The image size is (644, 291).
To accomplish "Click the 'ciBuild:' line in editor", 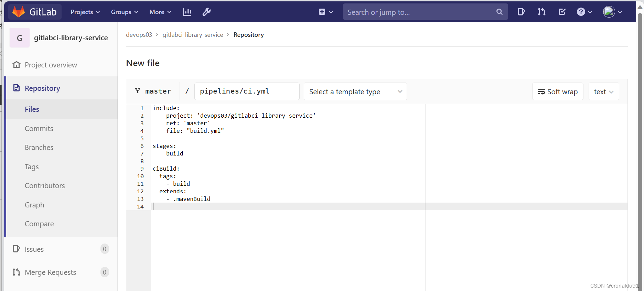I will click(x=166, y=169).
